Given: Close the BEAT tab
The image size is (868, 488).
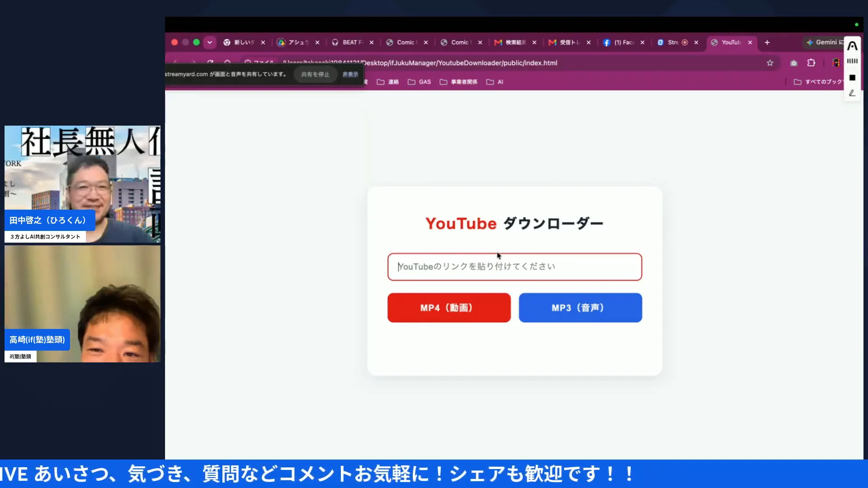Looking at the screenshot, I should 372,42.
